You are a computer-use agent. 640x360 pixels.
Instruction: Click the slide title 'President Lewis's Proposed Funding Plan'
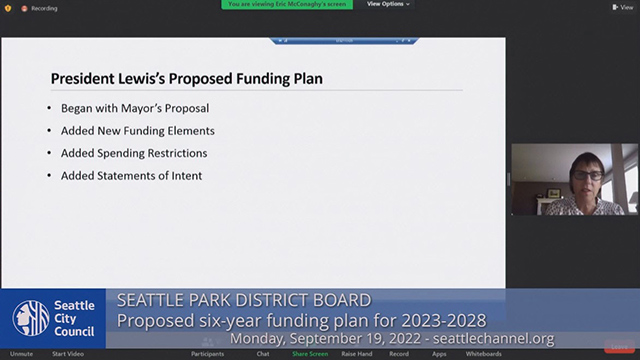coord(187,78)
